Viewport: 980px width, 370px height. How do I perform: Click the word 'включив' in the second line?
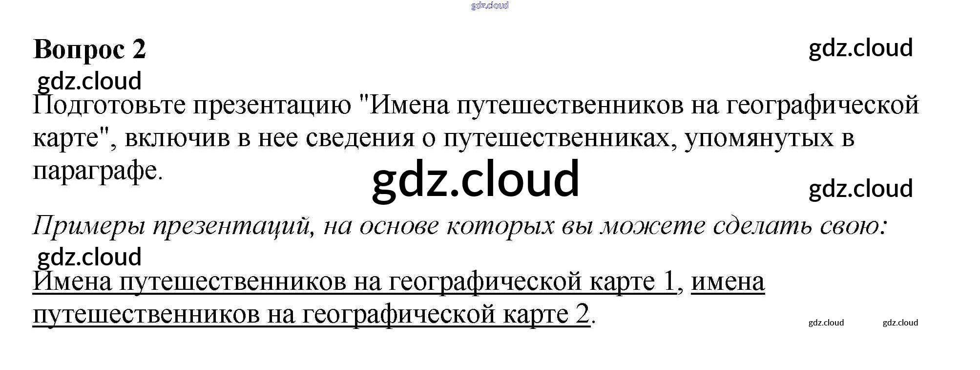pyautogui.click(x=177, y=138)
